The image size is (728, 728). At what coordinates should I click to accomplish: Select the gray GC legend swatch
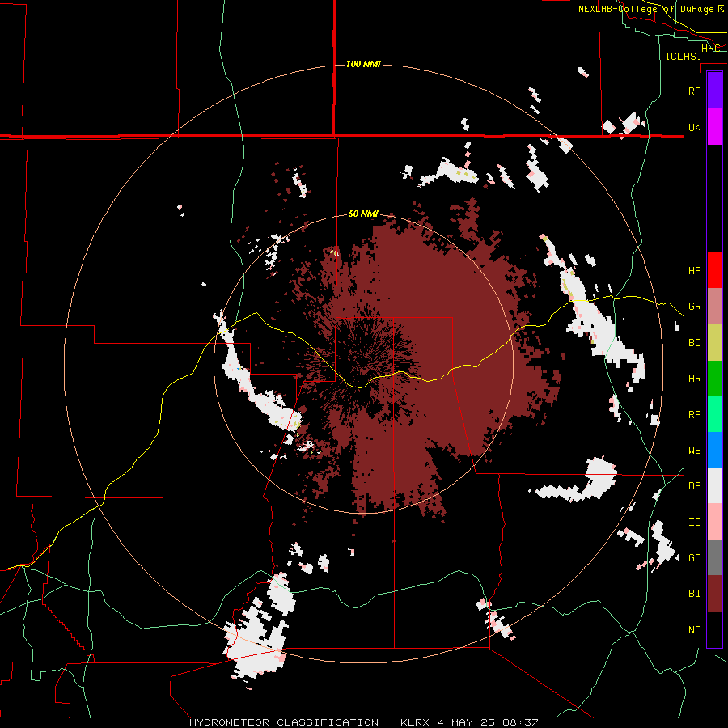714,558
